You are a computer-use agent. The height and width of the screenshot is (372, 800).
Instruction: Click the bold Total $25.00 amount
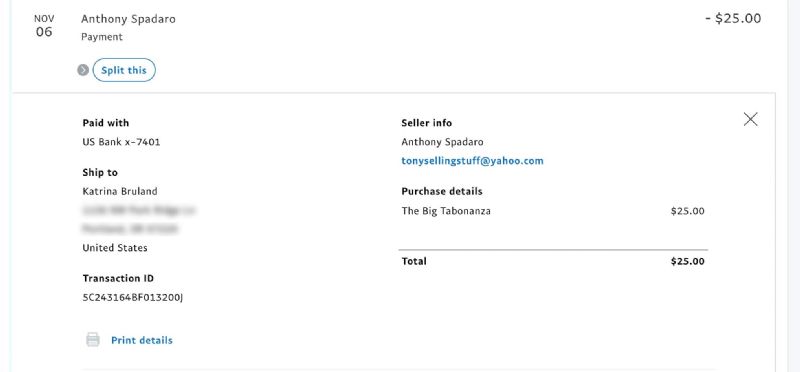click(x=687, y=262)
